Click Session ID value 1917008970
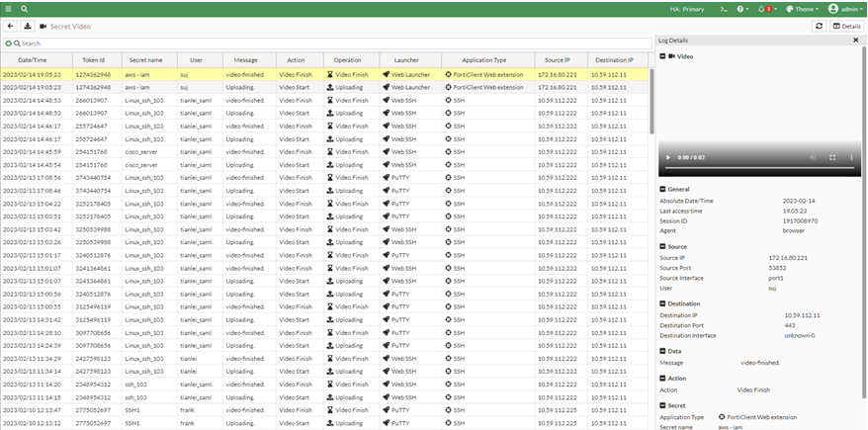 (800, 220)
